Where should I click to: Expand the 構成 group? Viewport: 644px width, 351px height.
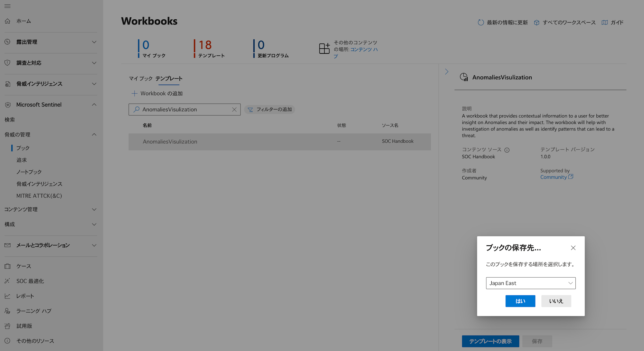pyautogui.click(x=94, y=224)
